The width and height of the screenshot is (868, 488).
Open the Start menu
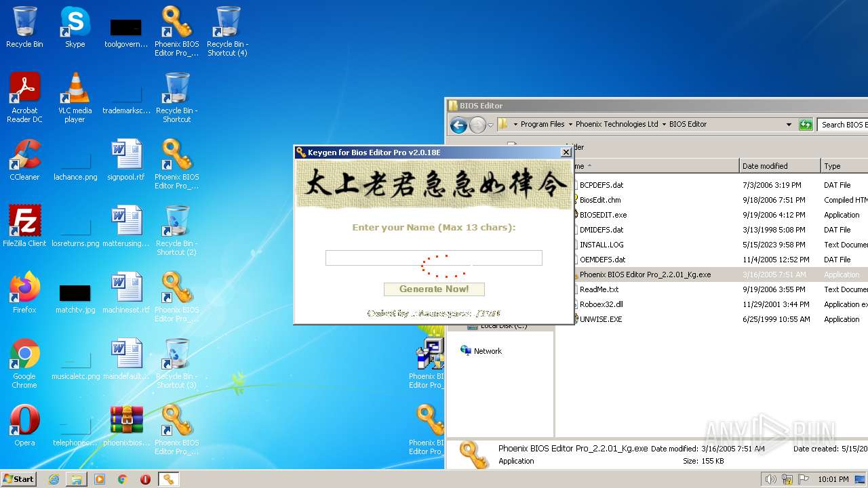19,479
